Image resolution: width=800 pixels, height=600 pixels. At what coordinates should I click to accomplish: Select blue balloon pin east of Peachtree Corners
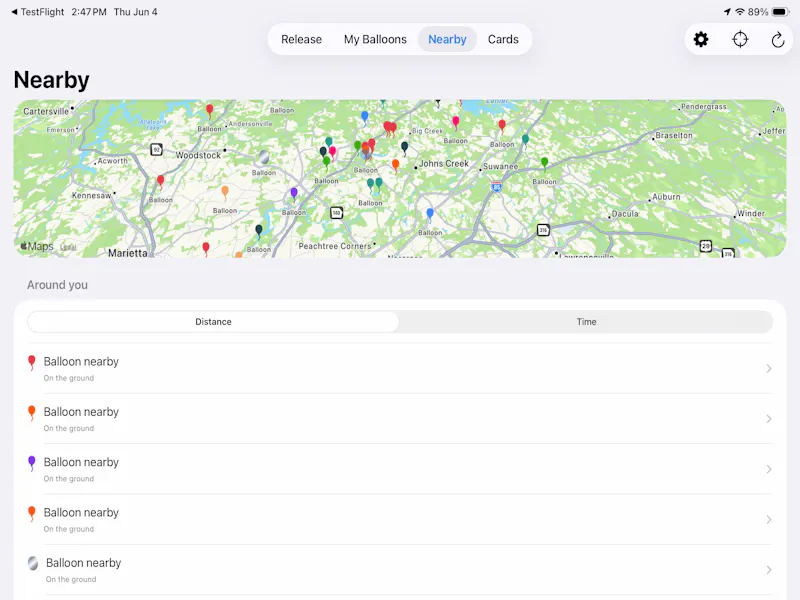pyautogui.click(x=430, y=214)
